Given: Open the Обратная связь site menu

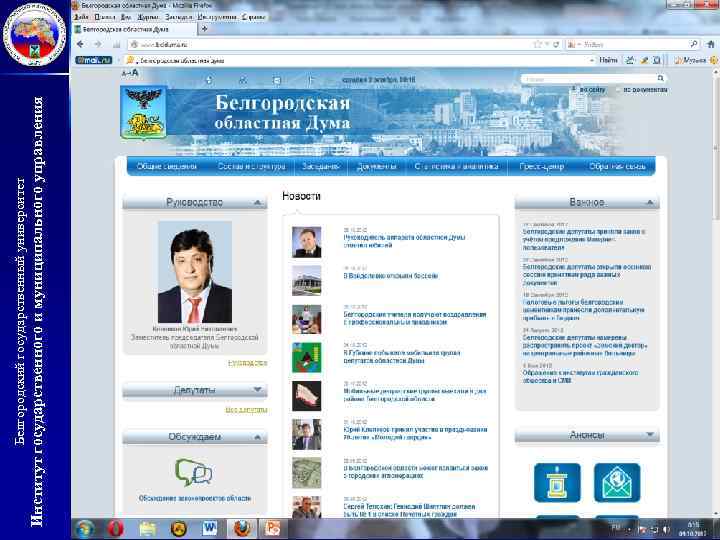Looking at the screenshot, I should (x=617, y=166).
